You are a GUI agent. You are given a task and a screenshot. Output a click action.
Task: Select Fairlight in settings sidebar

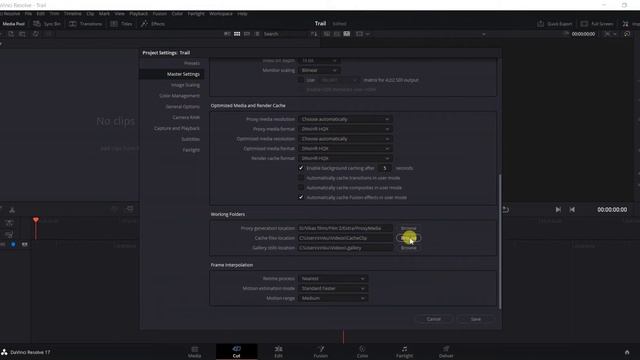coord(191,150)
